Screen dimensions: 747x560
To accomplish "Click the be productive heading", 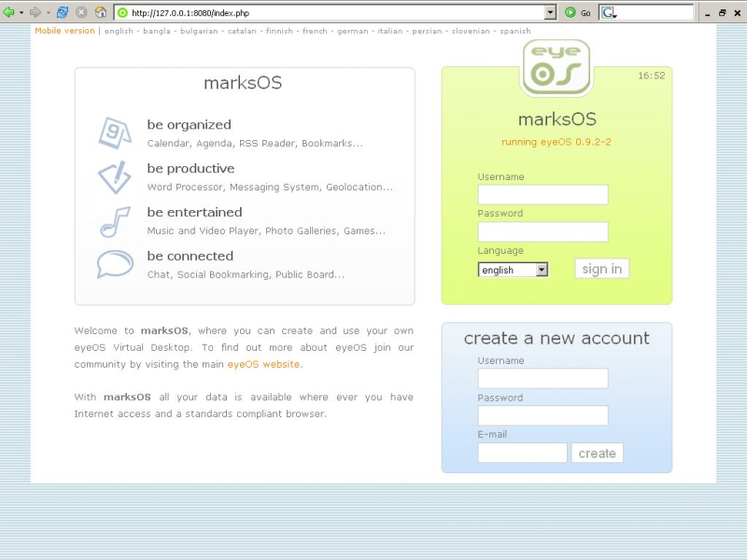I will [190, 169].
